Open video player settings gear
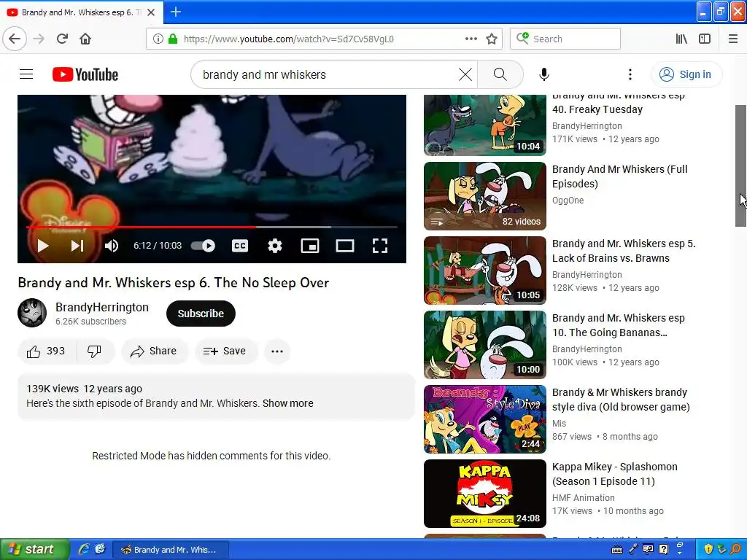 pyautogui.click(x=275, y=246)
